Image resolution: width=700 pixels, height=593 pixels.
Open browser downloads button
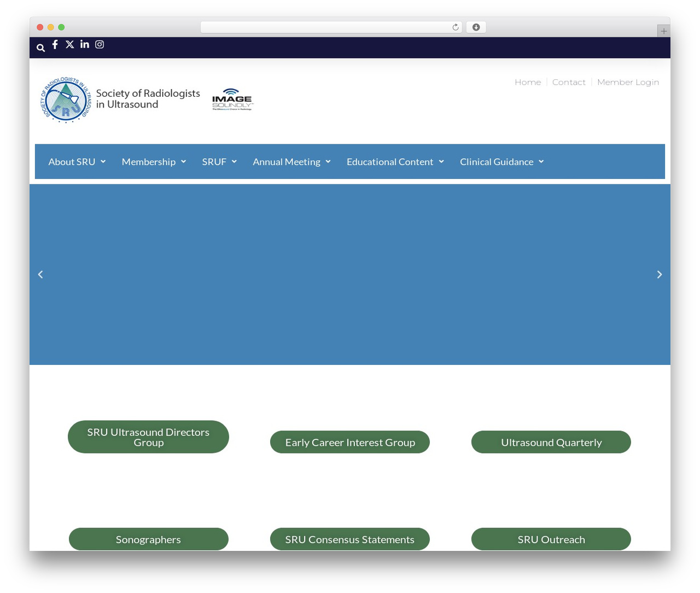tap(476, 27)
